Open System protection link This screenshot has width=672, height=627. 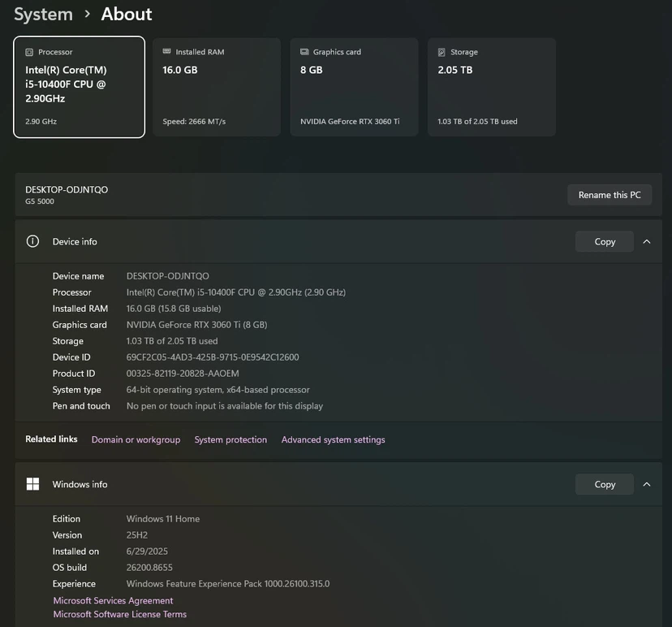tap(230, 439)
